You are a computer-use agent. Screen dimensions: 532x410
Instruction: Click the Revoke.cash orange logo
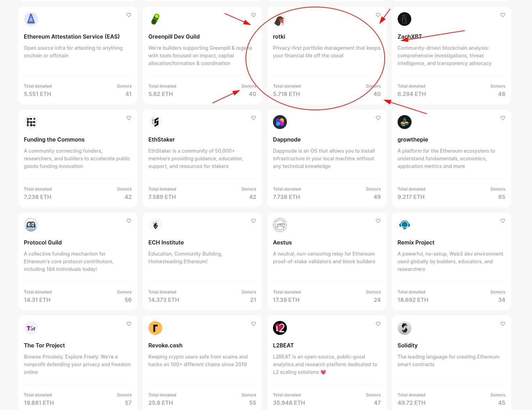155,328
